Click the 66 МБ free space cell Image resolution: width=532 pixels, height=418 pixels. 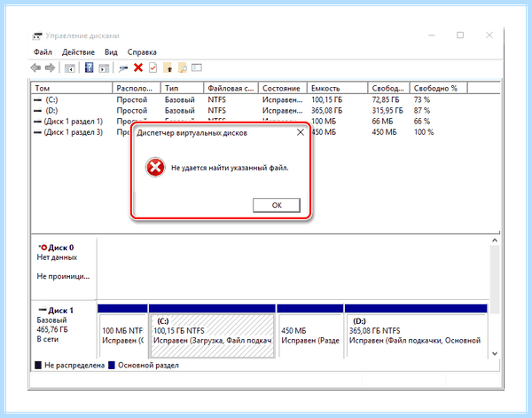[x=382, y=122]
